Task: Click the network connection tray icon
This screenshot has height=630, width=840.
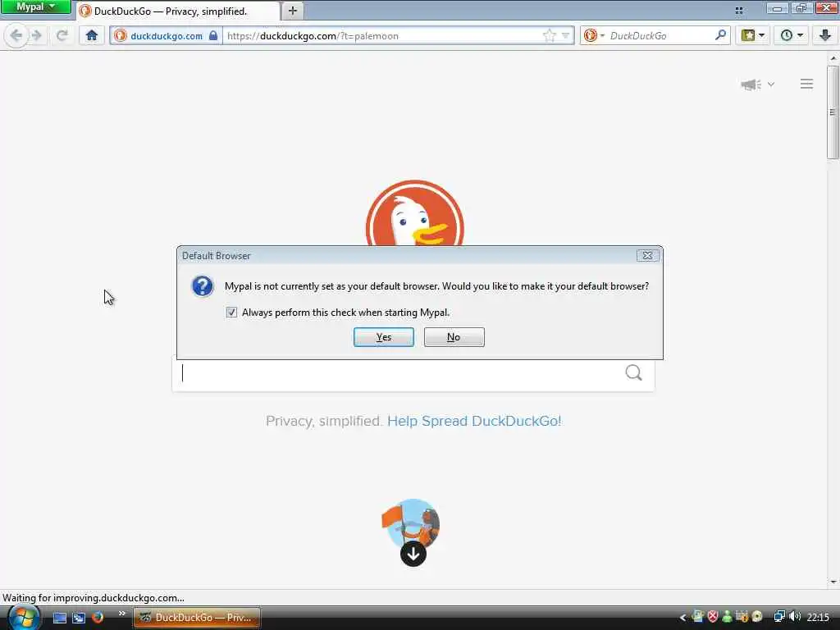Action: pyautogui.click(x=779, y=617)
